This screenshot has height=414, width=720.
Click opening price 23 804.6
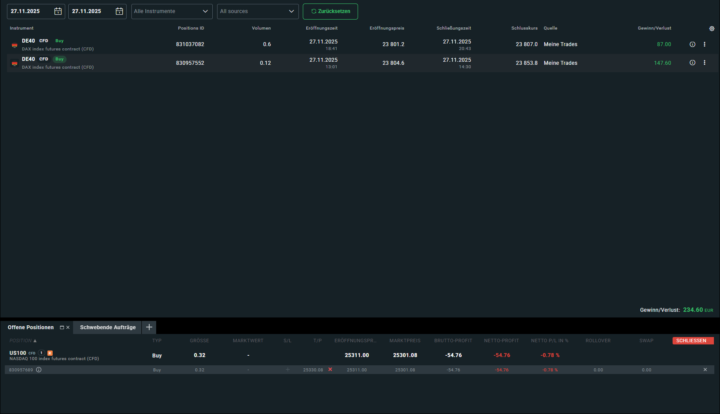394,63
